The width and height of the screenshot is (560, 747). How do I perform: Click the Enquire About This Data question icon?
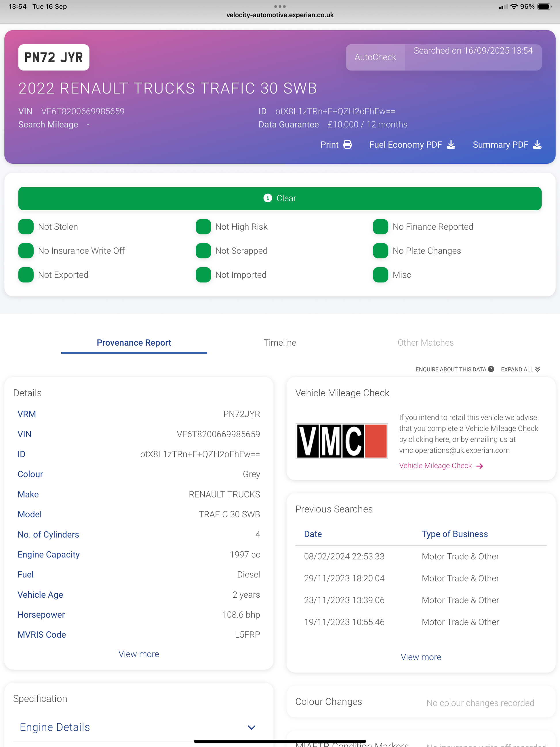click(491, 369)
